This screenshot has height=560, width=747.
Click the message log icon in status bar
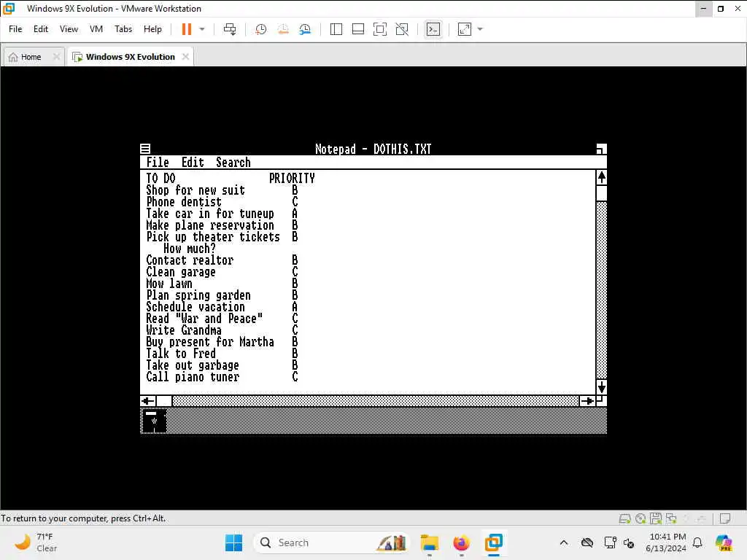point(725,518)
